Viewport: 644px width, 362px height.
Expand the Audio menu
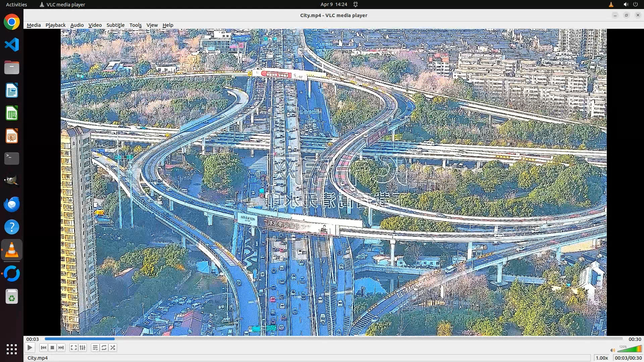click(x=77, y=25)
